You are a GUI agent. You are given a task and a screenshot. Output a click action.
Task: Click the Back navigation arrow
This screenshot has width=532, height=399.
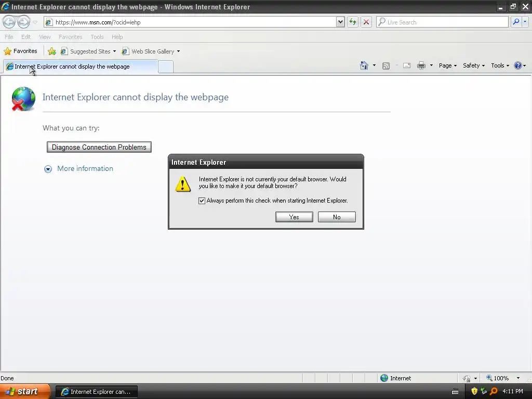(x=9, y=22)
